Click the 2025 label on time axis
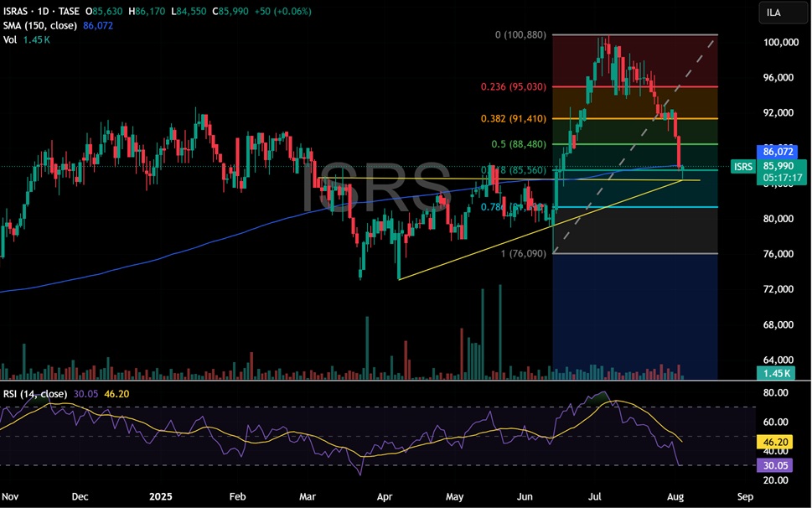Image resolution: width=812 pixels, height=508 pixels. tap(161, 496)
